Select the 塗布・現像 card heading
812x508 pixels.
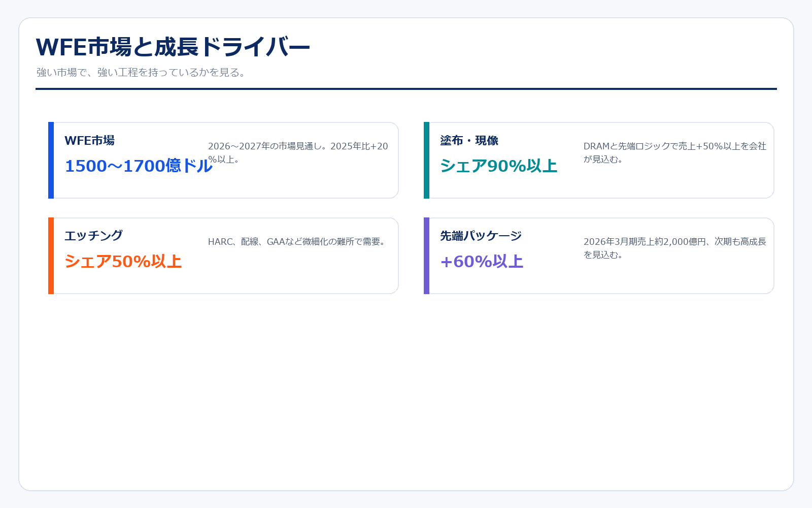[469, 141]
